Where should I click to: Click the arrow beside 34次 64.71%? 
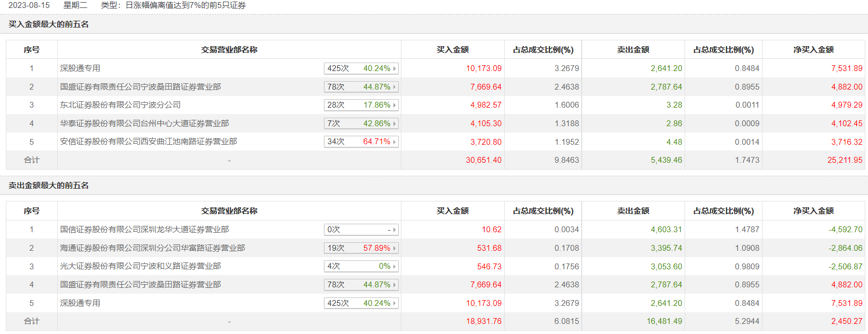click(394, 142)
